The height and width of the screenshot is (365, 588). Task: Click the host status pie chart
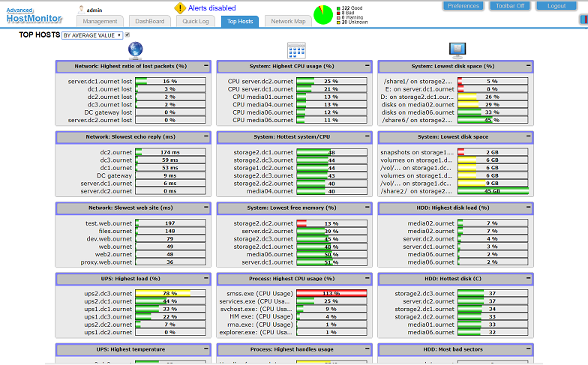tap(322, 15)
